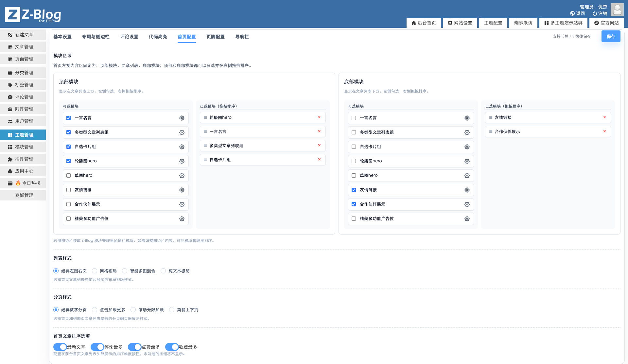Switch to 布局与侧边栏 tab

[x=96, y=37]
